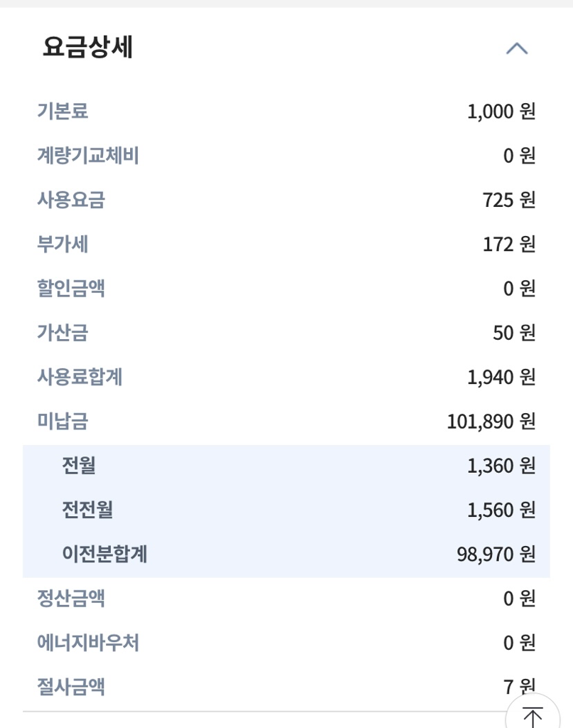This screenshot has width=573, height=728.
Task: Tap the 1,000 원 basic fee amount
Action: (x=501, y=112)
